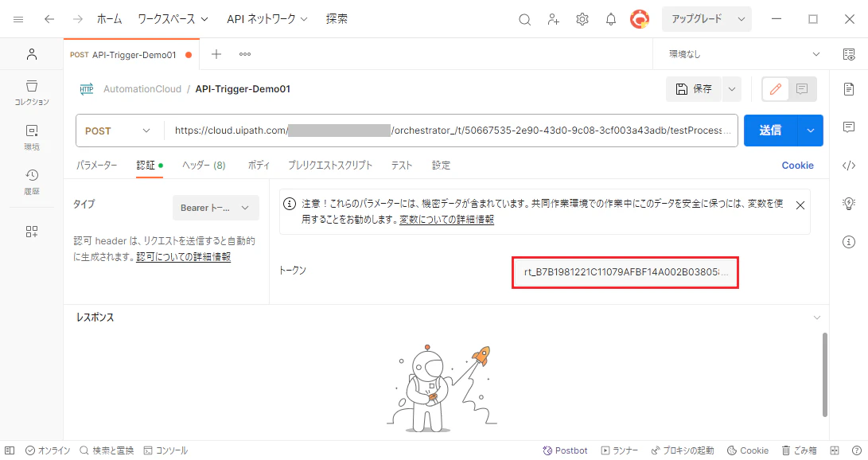Collapse the レスポンス panel chevron

(816, 318)
